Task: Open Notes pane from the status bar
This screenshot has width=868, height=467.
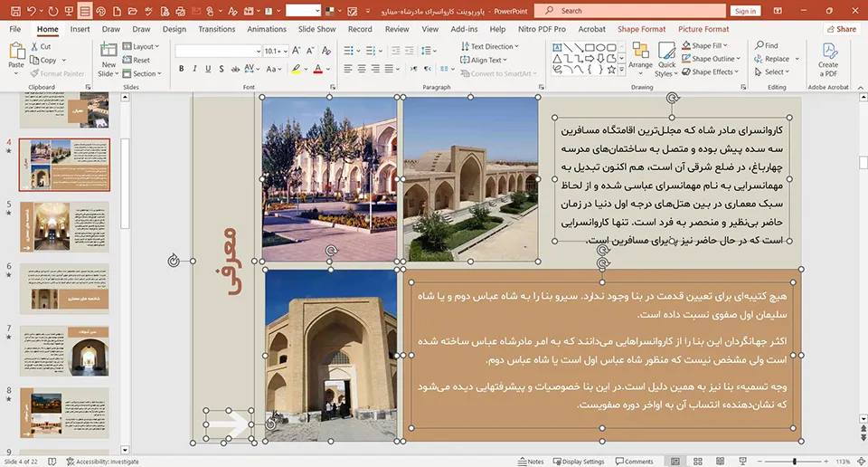Action: 531,462
